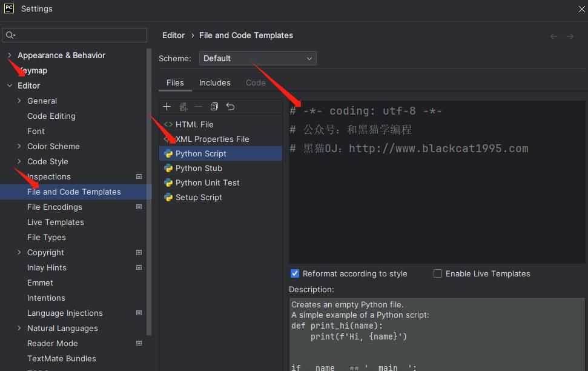Viewport: 588px width, 371px height.
Task: Enable Live Templates checkbox
Action: (438, 273)
